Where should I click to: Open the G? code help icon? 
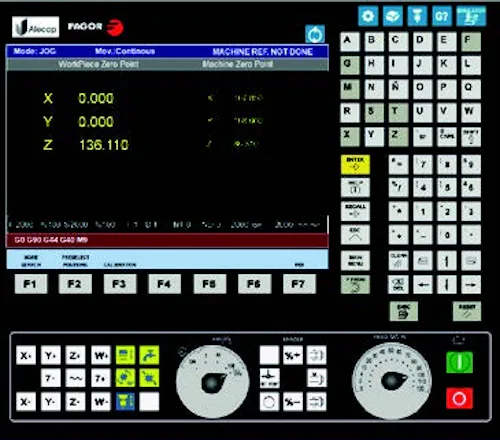click(442, 16)
